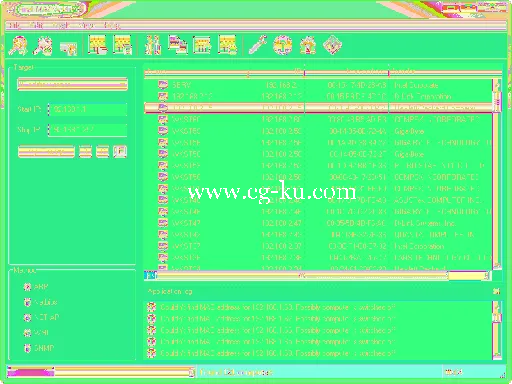Select the SERV computer row
This screenshot has width=512, height=384.
click(x=318, y=85)
